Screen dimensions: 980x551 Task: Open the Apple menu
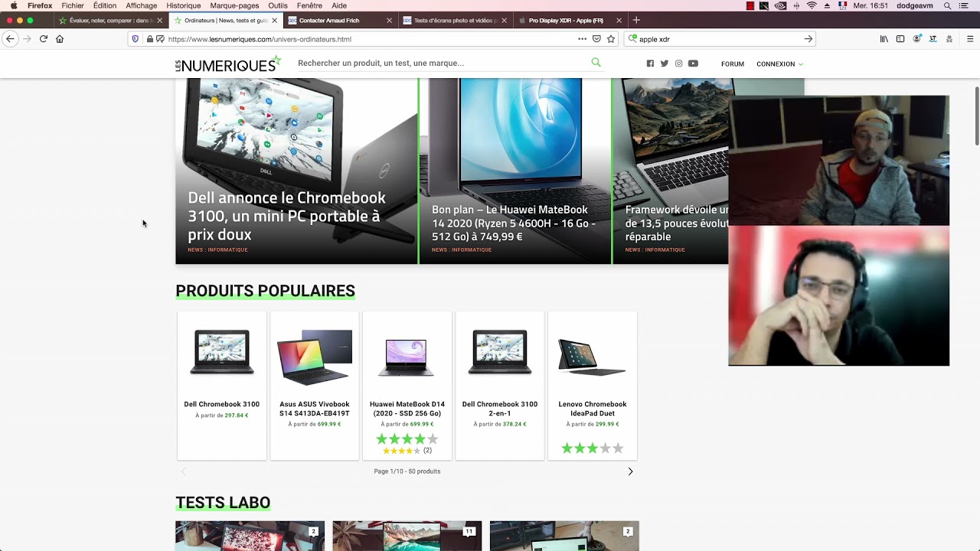coord(14,5)
